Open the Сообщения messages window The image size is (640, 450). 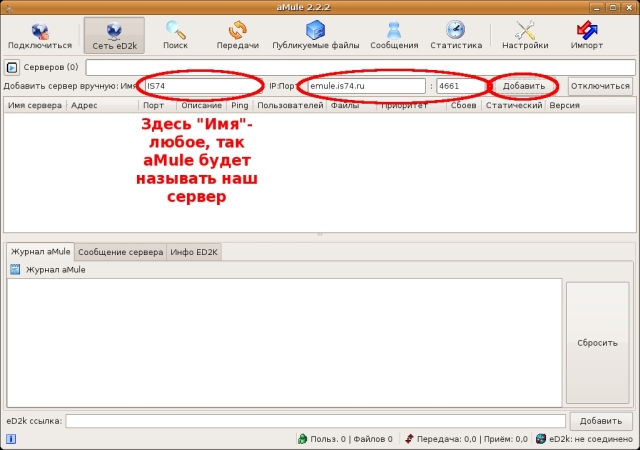[x=393, y=35]
